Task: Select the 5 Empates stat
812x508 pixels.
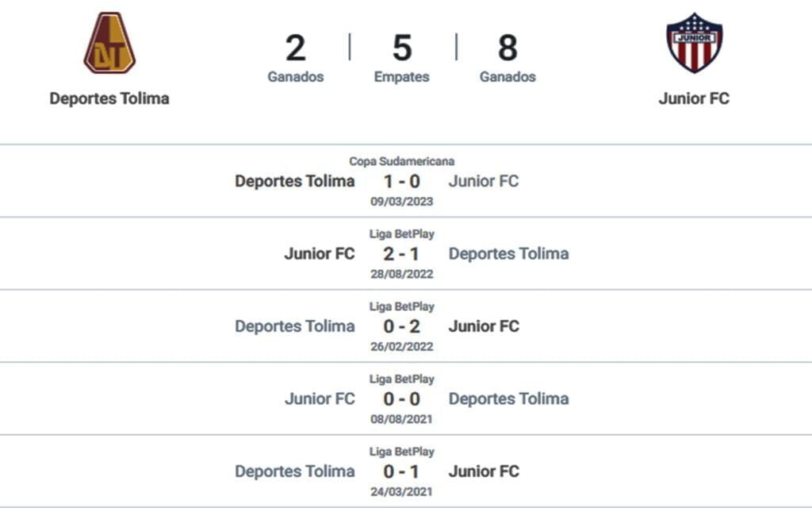Action: (402, 58)
